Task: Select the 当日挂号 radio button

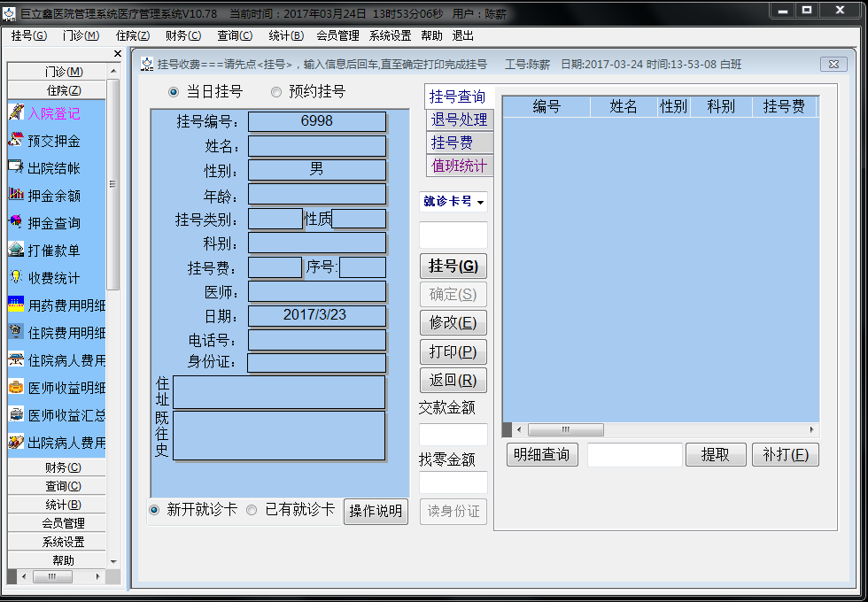Action: [x=173, y=92]
